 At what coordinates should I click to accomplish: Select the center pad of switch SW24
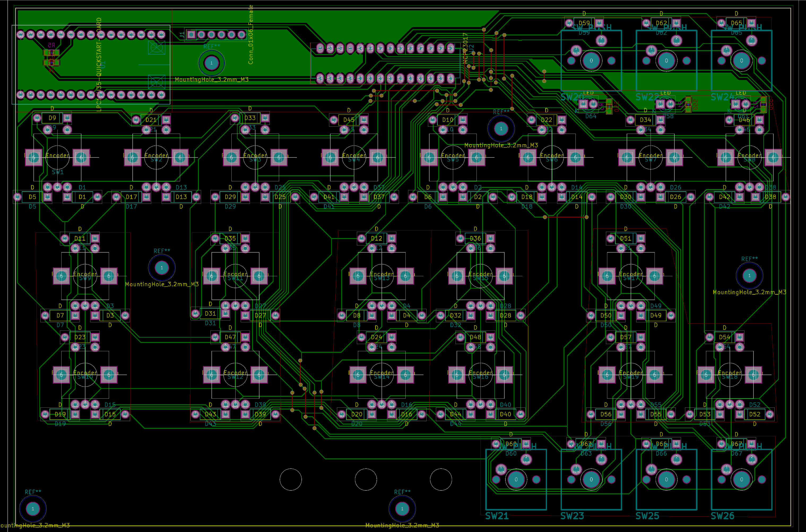pos(742,61)
